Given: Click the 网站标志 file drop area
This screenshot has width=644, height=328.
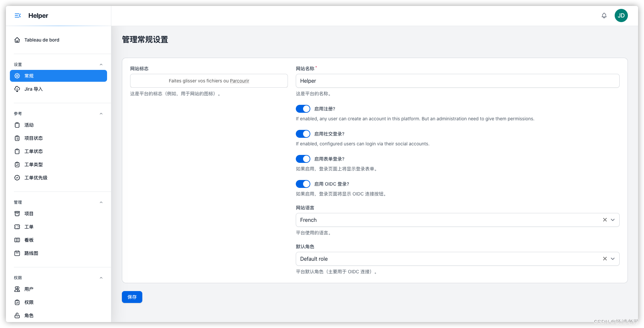Looking at the screenshot, I should [209, 81].
